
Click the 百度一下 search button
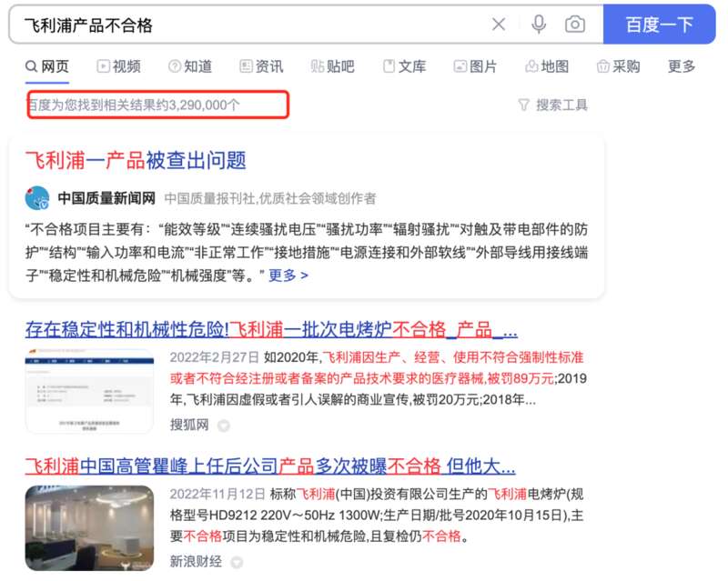pyautogui.click(x=659, y=25)
